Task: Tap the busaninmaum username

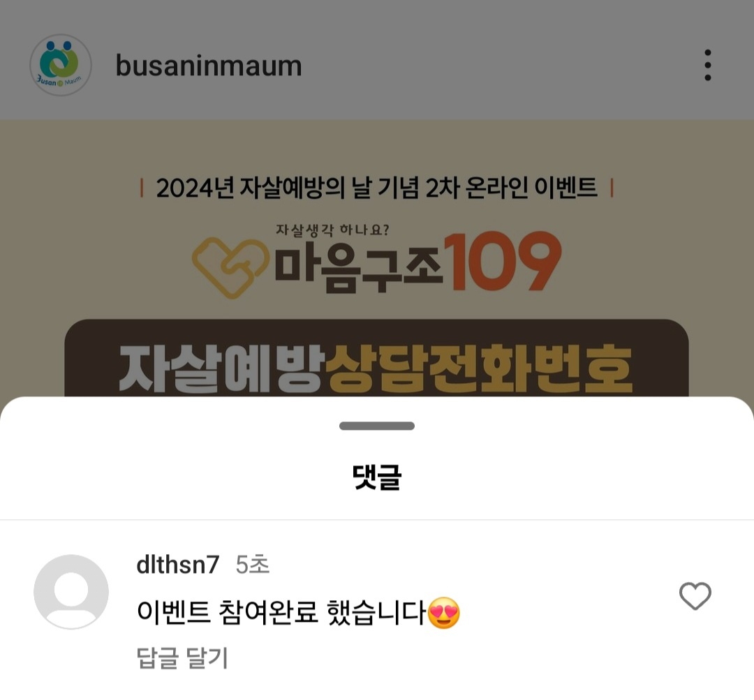Action: pos(209,66)
